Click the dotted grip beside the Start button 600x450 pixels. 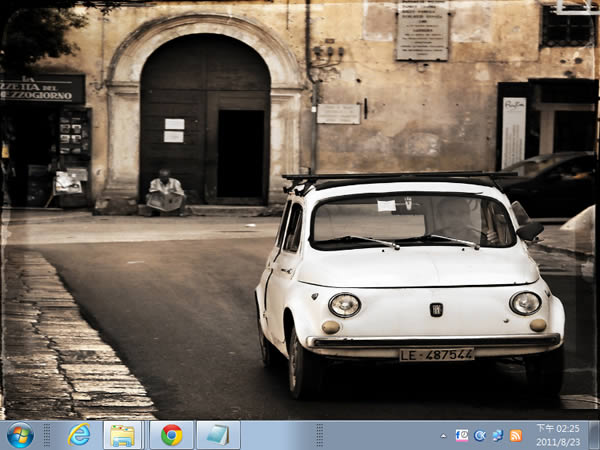click(x=47, y=435)
